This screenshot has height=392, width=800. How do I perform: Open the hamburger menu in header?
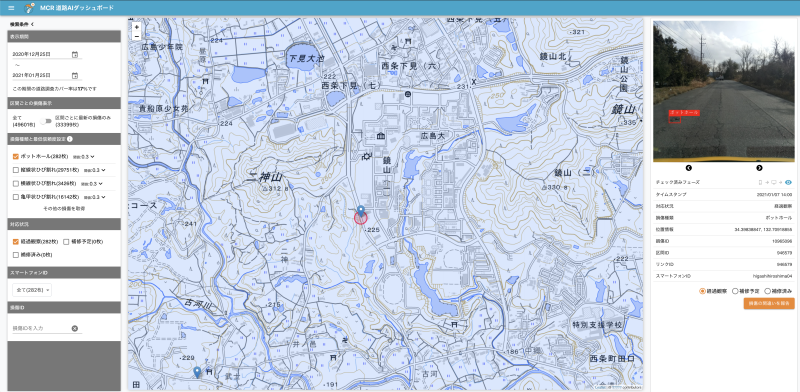coord(11,8)
